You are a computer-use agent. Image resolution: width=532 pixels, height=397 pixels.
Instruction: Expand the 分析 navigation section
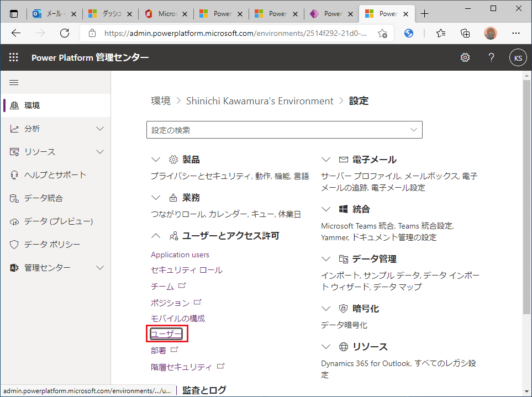(100, 129)
